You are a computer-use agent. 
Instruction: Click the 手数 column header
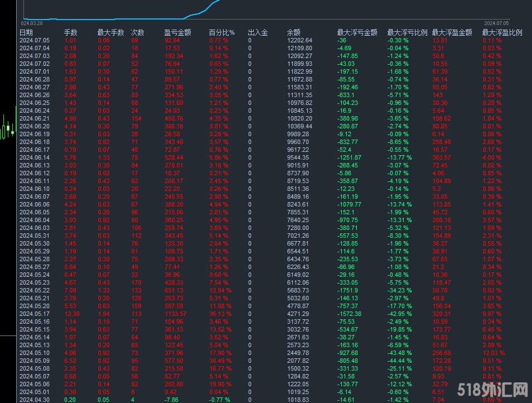71,32
